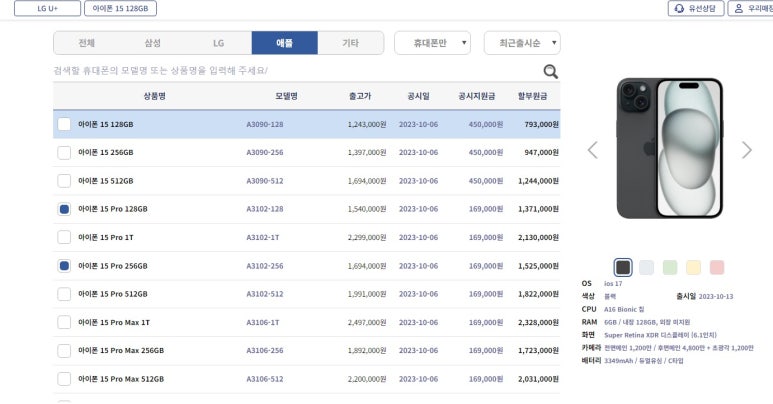Select the black color swatch
Viewport: 773px width, 404px height.
click(x=623, y=267)
